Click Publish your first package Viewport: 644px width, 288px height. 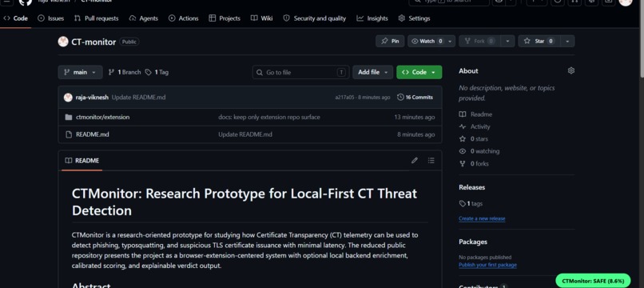[487, 265]
